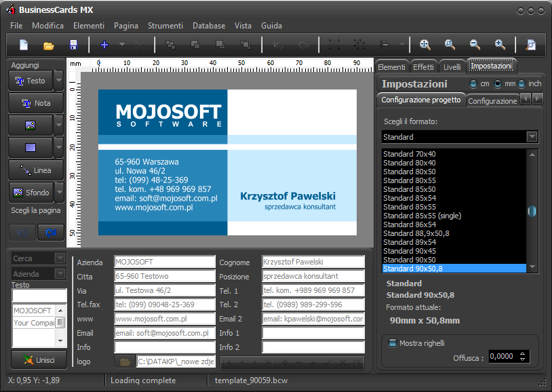Click the Sfondo background button
Image resolution: width=552 pixels, height=392 pixels.
click(x=31, y=193)
